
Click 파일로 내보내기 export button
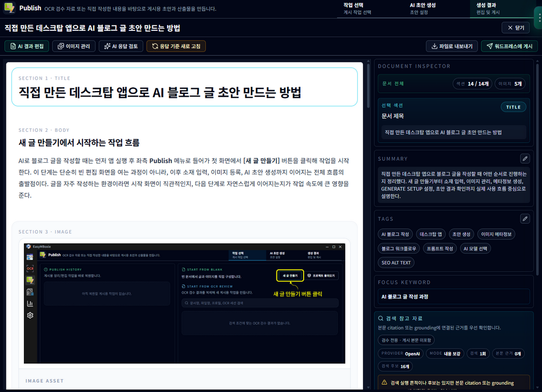coord(452,46)
